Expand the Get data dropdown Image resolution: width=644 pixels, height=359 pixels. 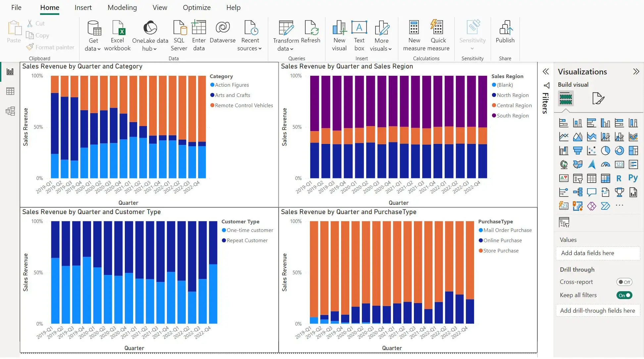(x=93, y=48)
